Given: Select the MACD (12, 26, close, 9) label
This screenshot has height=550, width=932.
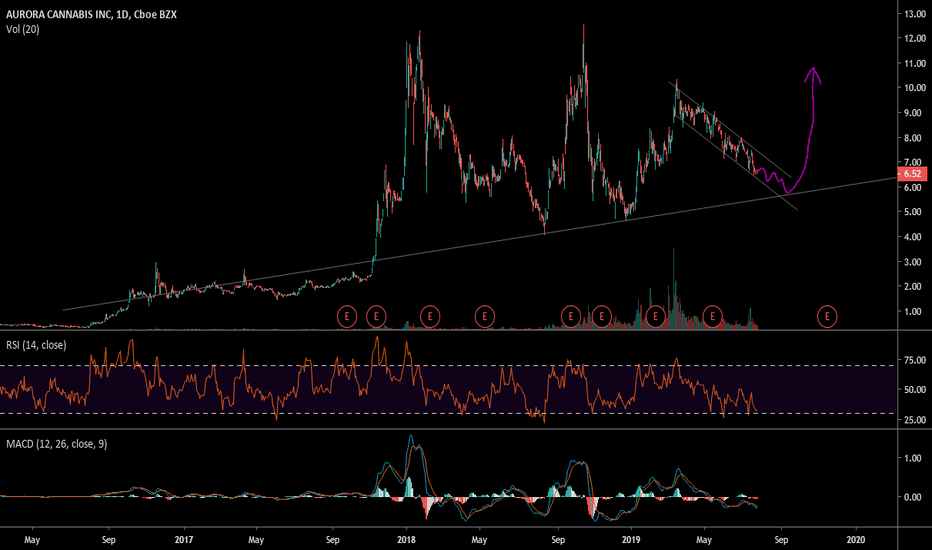Looking at the screenshot, I should pyautogui.click(x=56, y=444).
